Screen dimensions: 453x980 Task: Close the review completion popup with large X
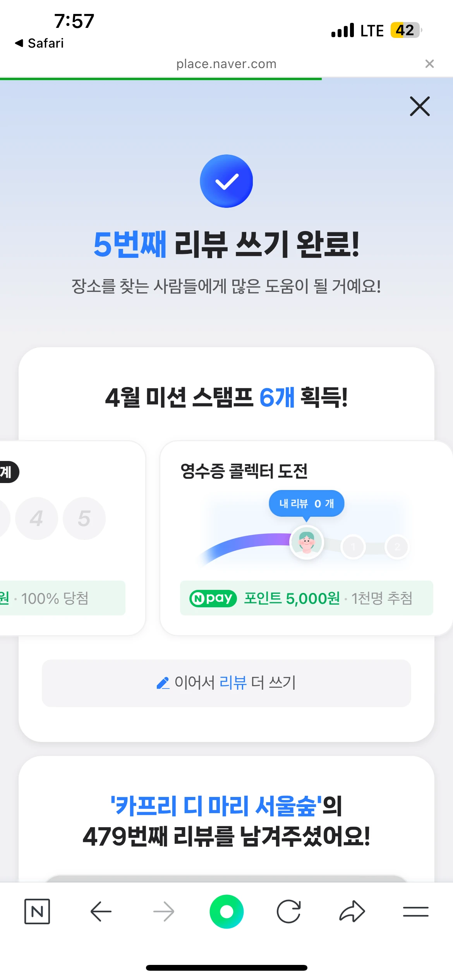coord(420,106)
